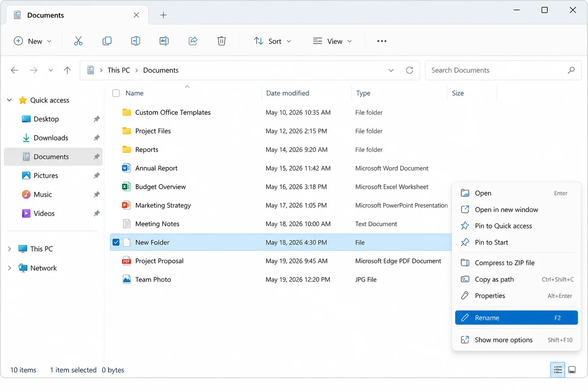Open the View dropdown
Viewport: 588px width, 392px height.
point(332,41)
